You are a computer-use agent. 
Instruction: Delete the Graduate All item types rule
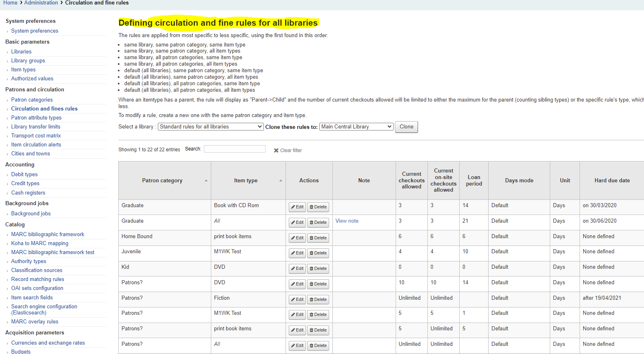pos(318,223)
